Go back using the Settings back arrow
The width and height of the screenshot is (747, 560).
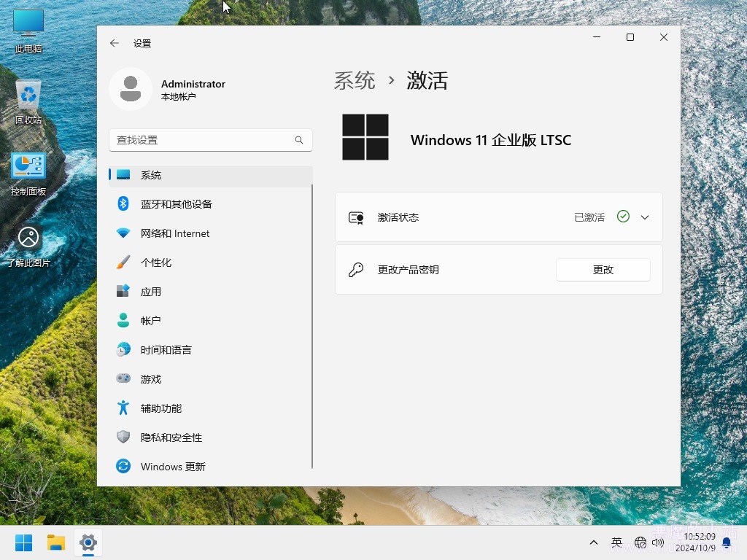pyautogui.click(x=115, y=43)
